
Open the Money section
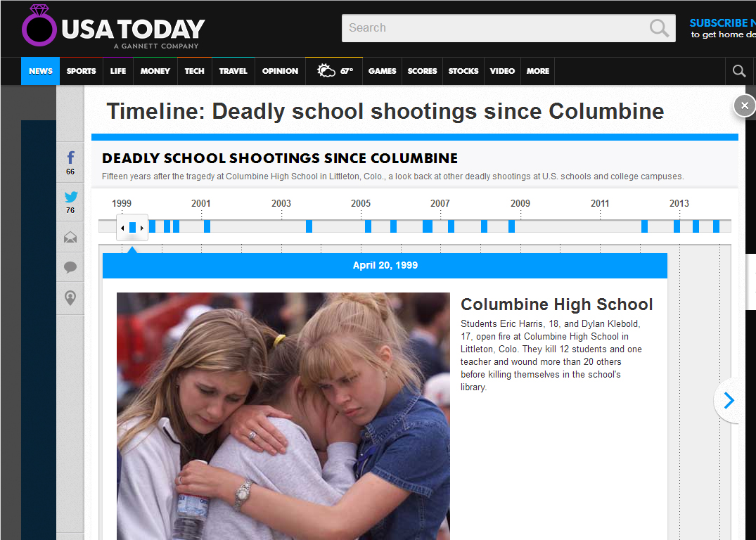[x=155, y=71]
